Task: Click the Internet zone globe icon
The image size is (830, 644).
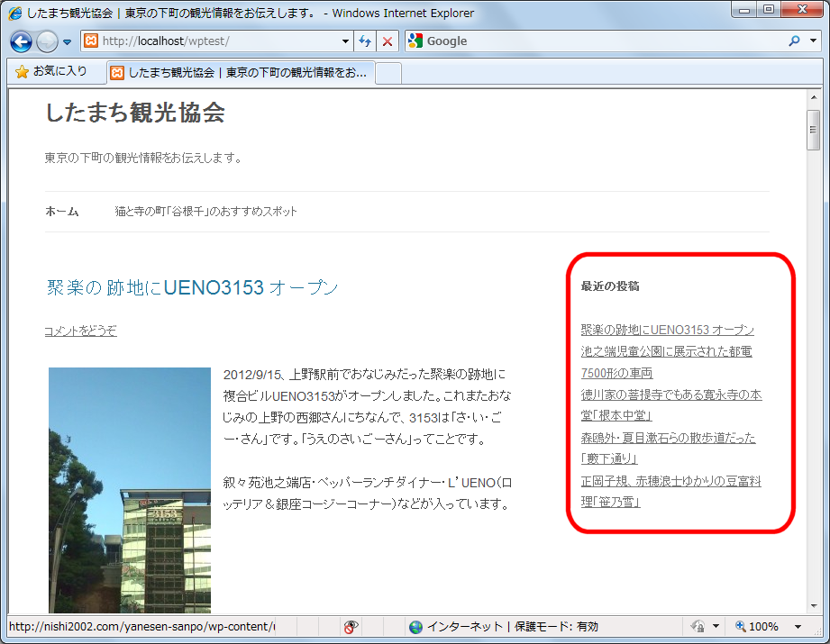Action: point(416,627)
